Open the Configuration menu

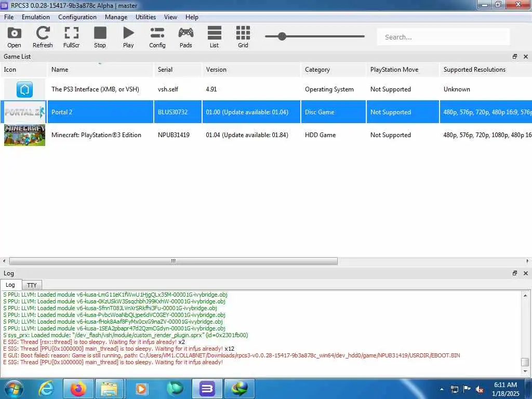tap(77, 17)
